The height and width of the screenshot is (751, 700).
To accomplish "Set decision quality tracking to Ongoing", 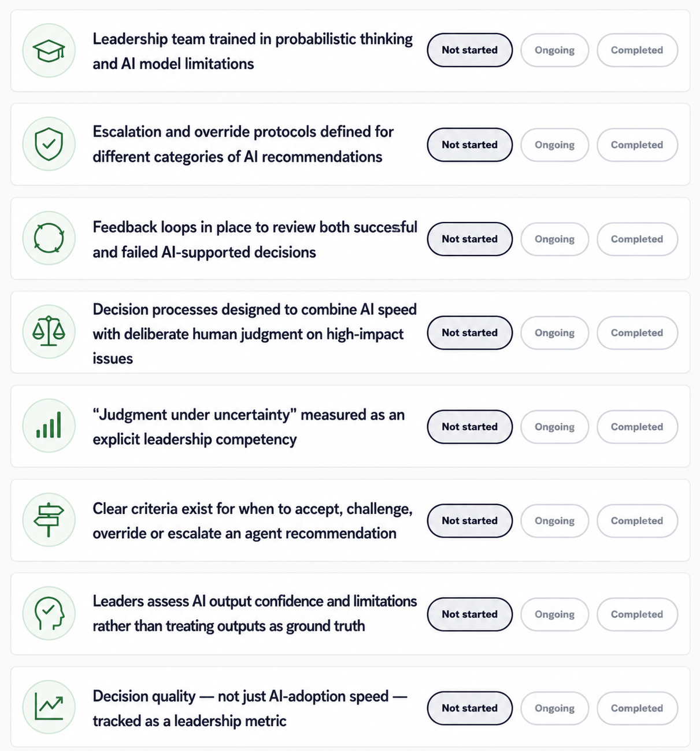I will click(554, 708).
